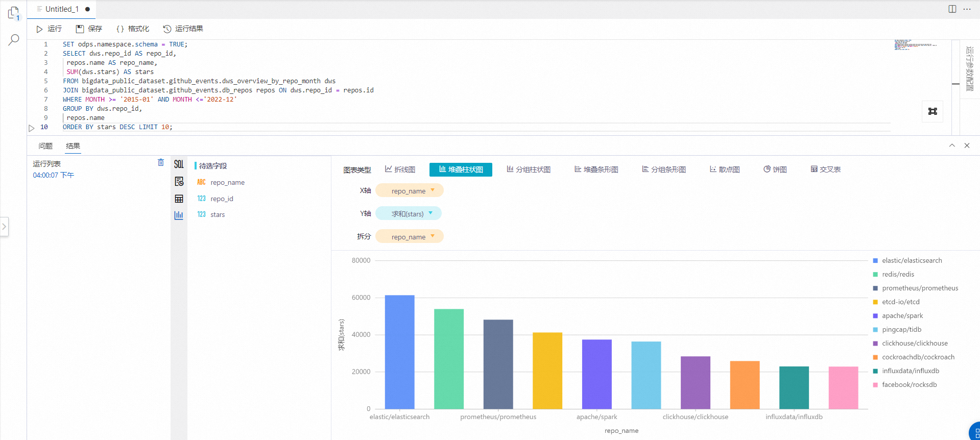980x440 pixels.
Task: Choose the 交叉表 crosstab type
Action: pyautogui.click(x=825, y=169)
